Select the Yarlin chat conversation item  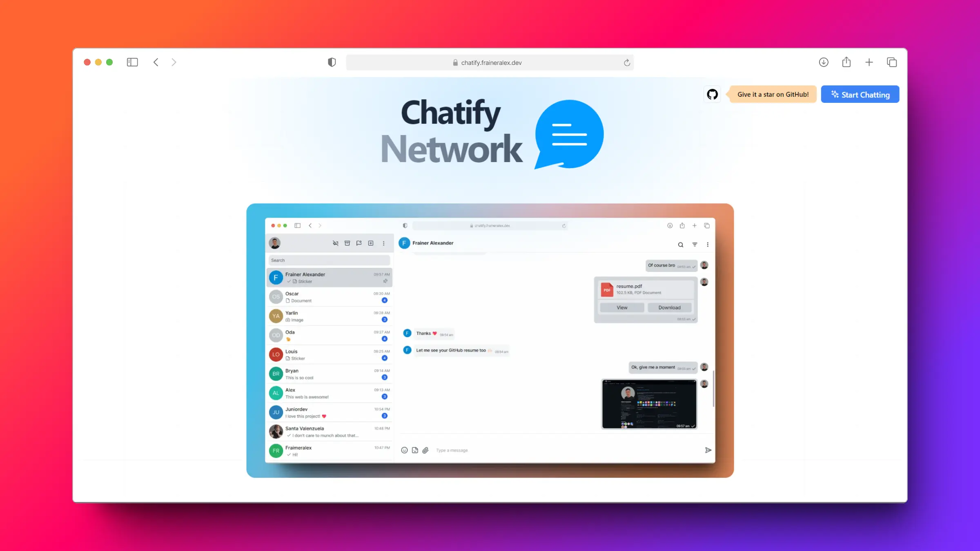tap(329, 315)
